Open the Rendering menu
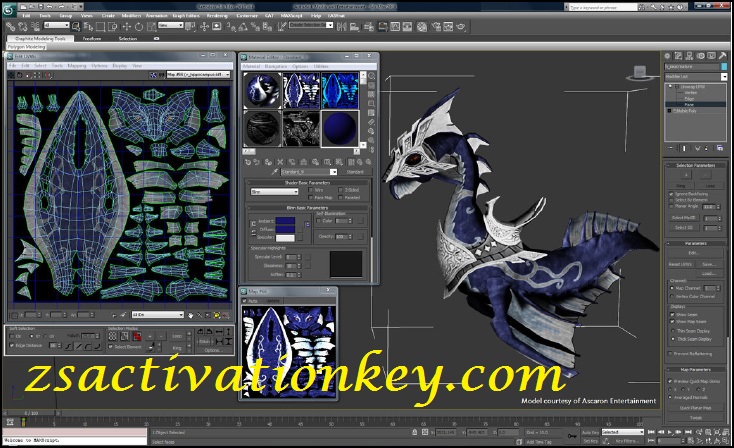Viewport: 734px width, 448px height. click(217, 15)
